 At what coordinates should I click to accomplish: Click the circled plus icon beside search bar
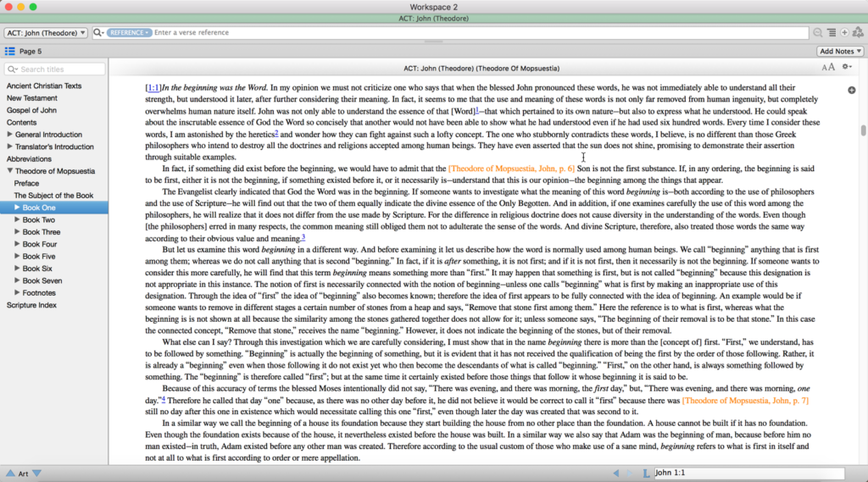coord(844,32)
